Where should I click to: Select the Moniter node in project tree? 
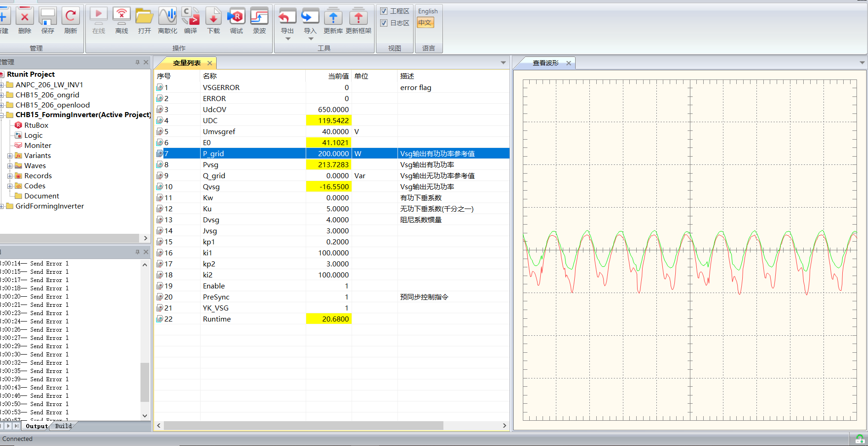coord(38,145)
